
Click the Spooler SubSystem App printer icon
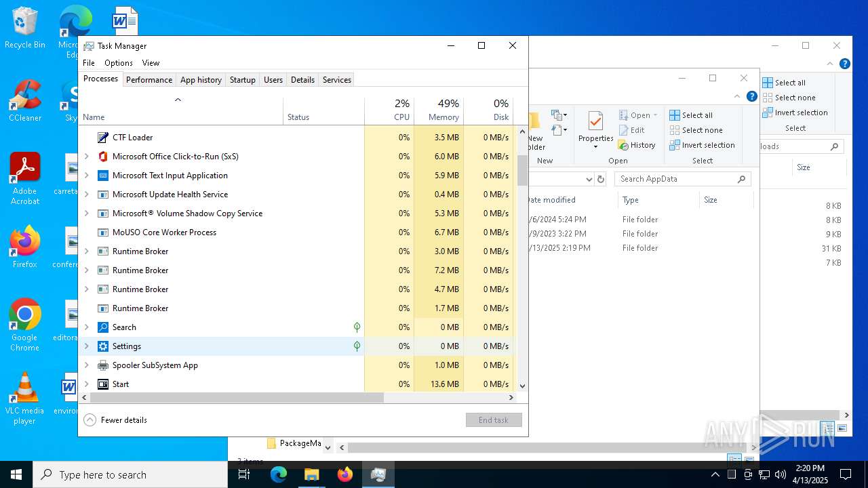[x=103, y=365]
